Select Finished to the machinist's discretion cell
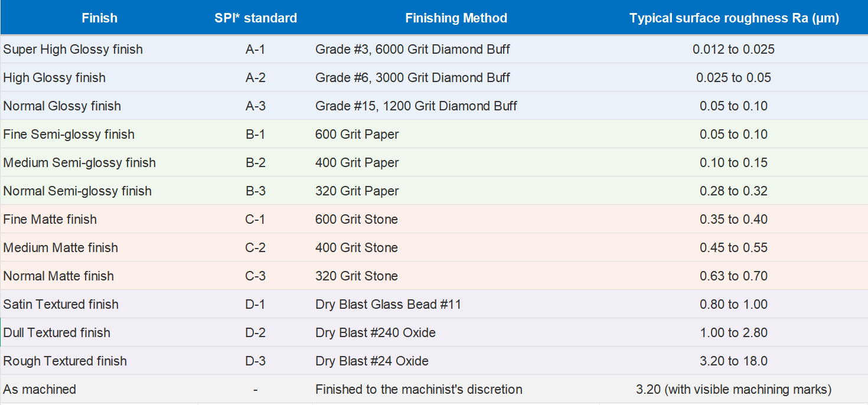Screen dimensions: 868x405 419,390
